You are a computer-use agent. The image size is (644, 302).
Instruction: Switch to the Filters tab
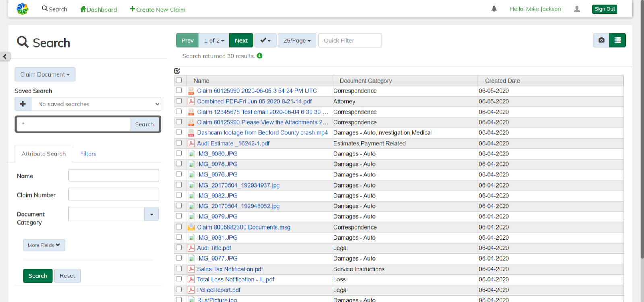tap(88, 154)
